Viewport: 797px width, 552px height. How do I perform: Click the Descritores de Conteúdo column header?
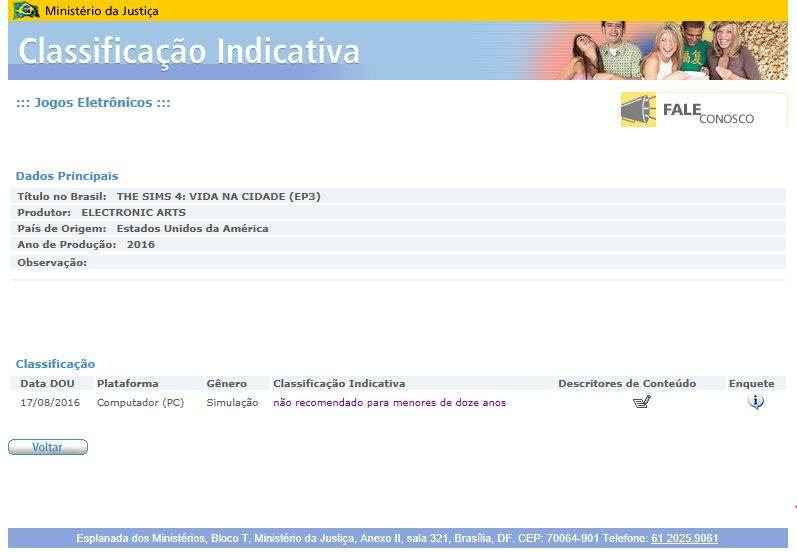[641, 383]
